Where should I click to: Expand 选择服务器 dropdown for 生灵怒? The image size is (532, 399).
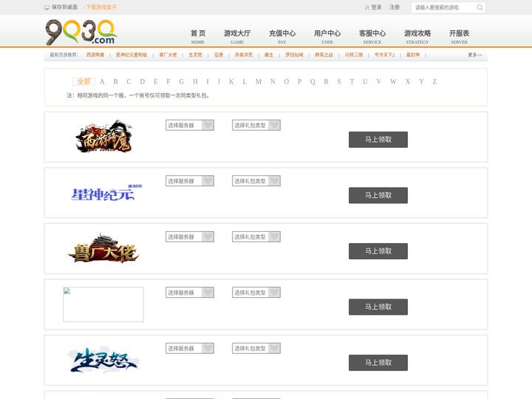190,349
